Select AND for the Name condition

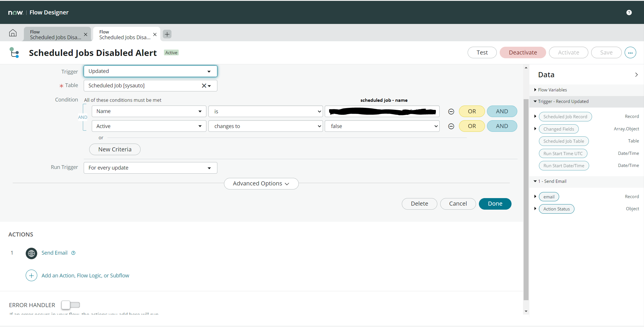point(502,111)
